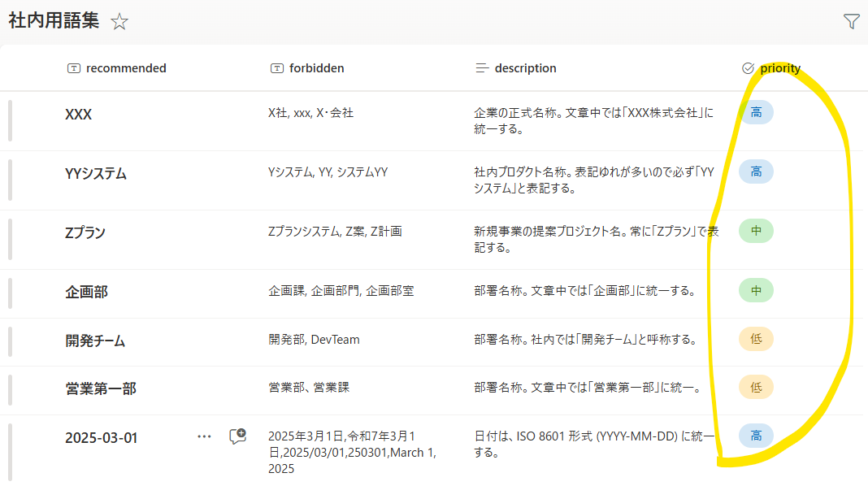868x486 pixels.
Task: Select the Zプラン recommended cell
Action: [85, 233]
